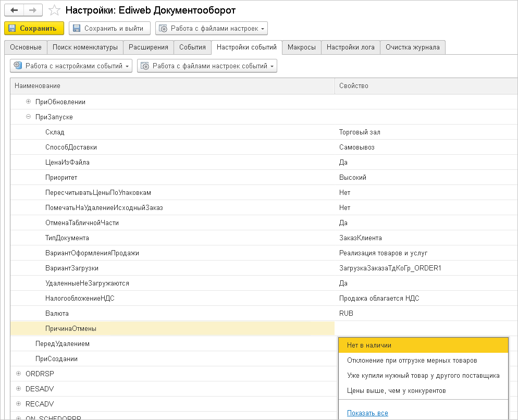Open Работа с файлами настроек dropdown
Image resolution: width=518 pixels, height=420 pixels.
[x=212, y=28]
